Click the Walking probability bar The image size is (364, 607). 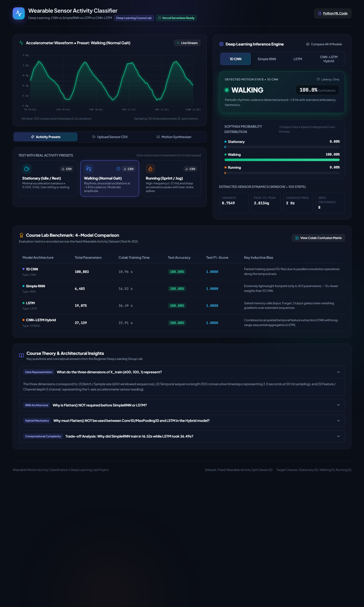point(282,160)
